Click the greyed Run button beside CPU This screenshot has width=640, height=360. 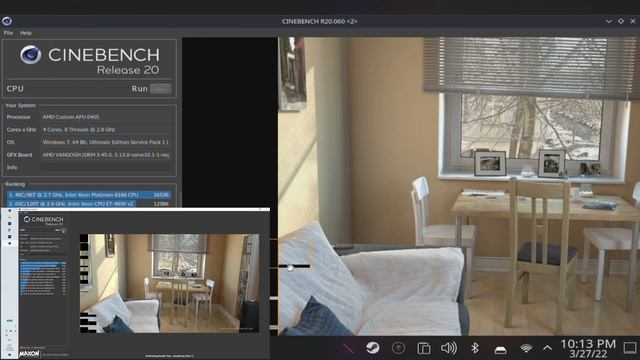point(160,89)
